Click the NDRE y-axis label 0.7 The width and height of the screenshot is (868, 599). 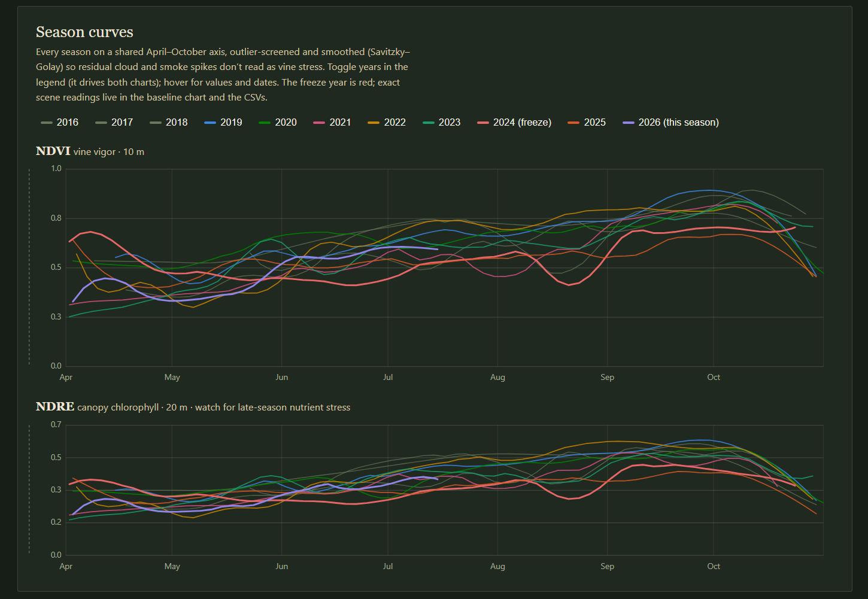(56, 425)
